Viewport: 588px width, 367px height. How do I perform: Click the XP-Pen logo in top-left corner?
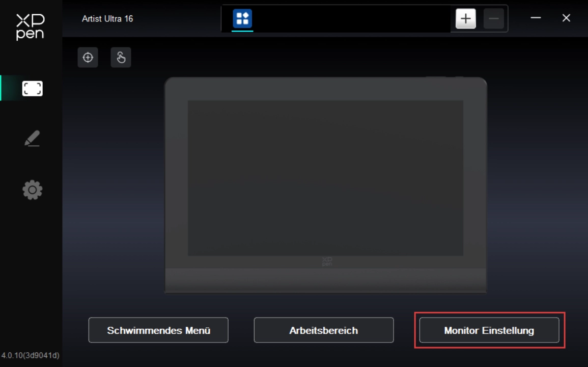pos(31,27)
